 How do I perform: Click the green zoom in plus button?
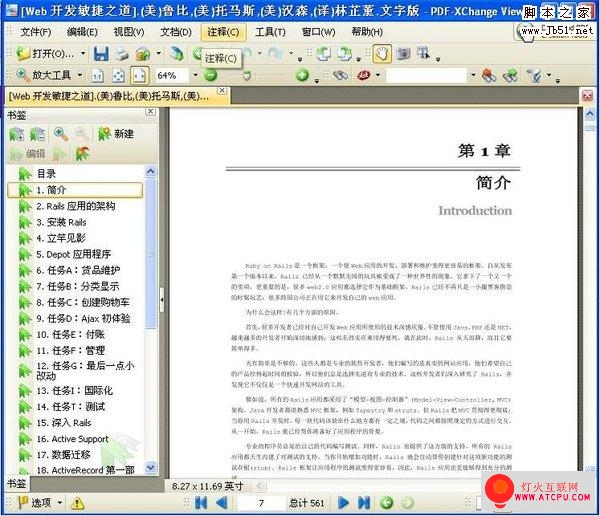pyautogui.click(x=302, y=75)
